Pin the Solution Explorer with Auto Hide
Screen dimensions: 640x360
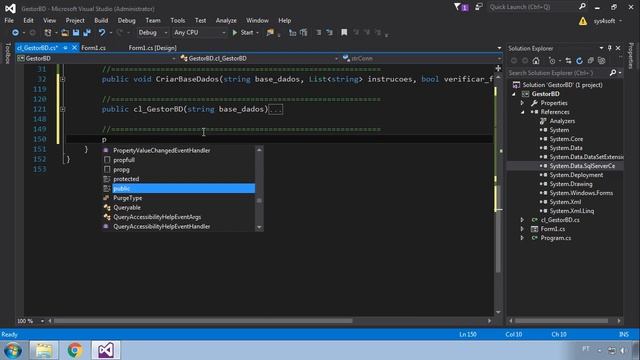coord(609,48)
